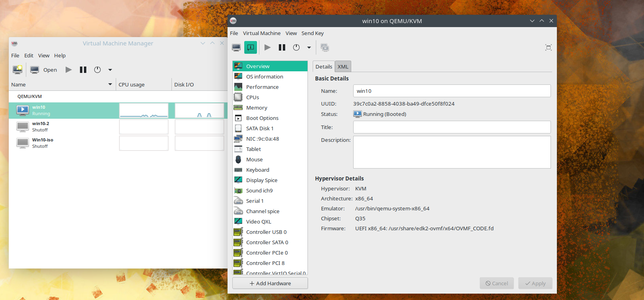
Task: Open the power options dropdown in win10 window
Action: (x=309, y=47)
